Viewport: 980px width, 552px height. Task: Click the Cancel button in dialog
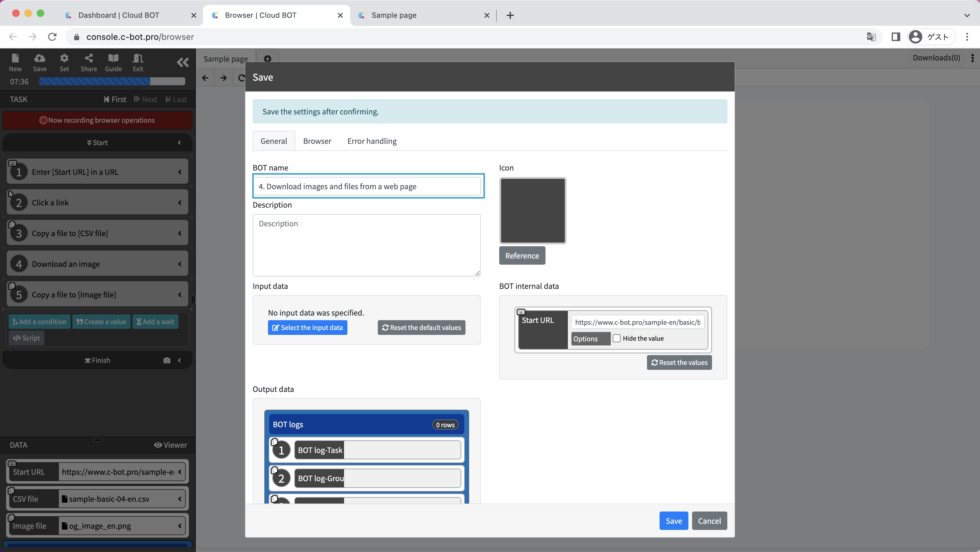[x=709, y=521]
